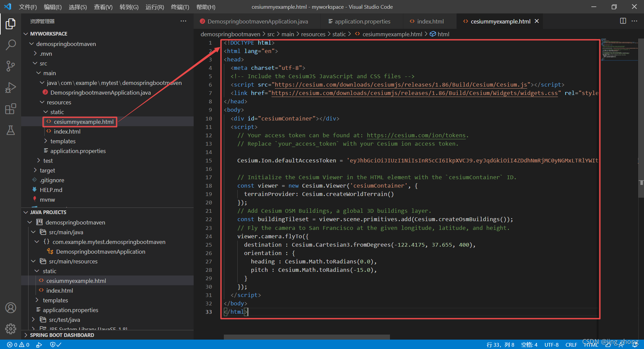Open the 运行(R) menu
The height and width of the screenshot is (349, 644).
155,7
